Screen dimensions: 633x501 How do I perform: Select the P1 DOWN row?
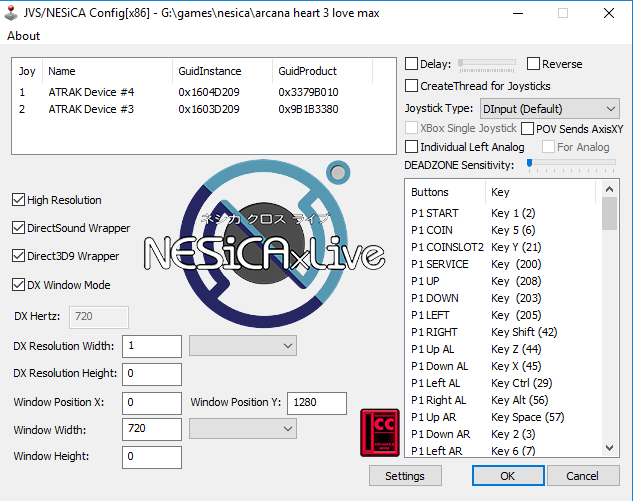[503, 298]
